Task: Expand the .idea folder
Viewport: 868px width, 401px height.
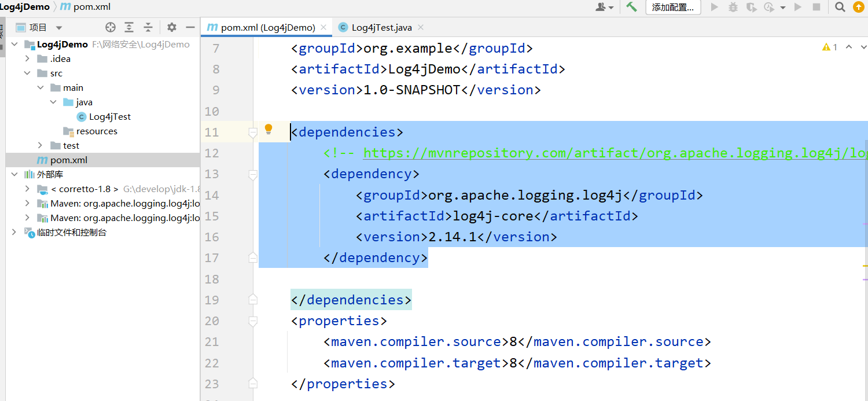Action: coord(27,58)
